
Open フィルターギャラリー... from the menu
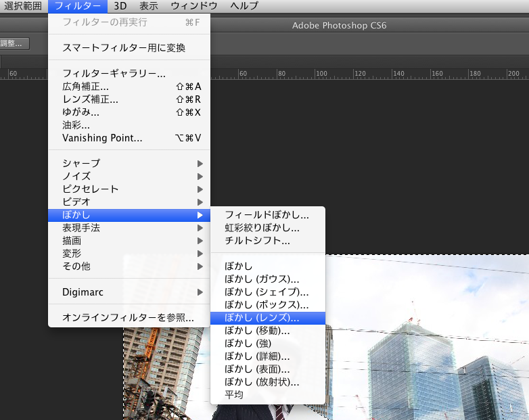[x=114, y=74]
